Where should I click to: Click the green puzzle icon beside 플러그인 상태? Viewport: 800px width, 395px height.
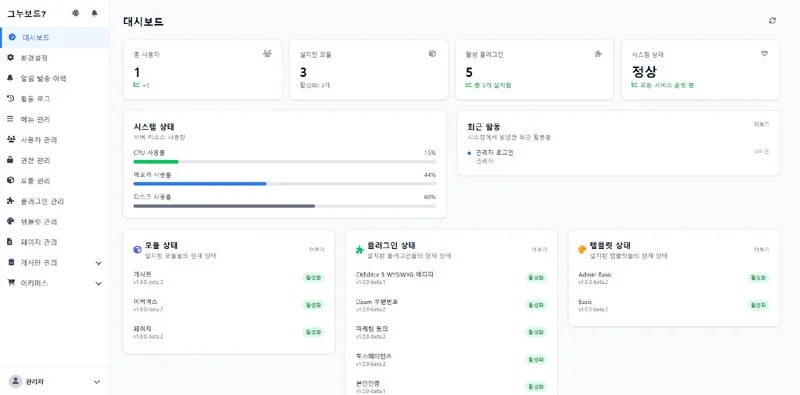360,250
